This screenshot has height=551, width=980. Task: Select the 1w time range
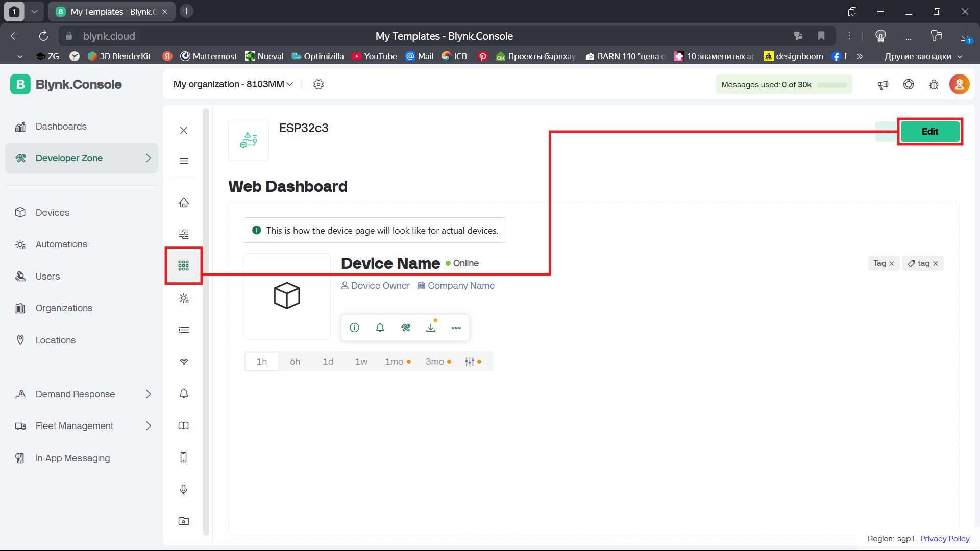[x=361, y=362]
